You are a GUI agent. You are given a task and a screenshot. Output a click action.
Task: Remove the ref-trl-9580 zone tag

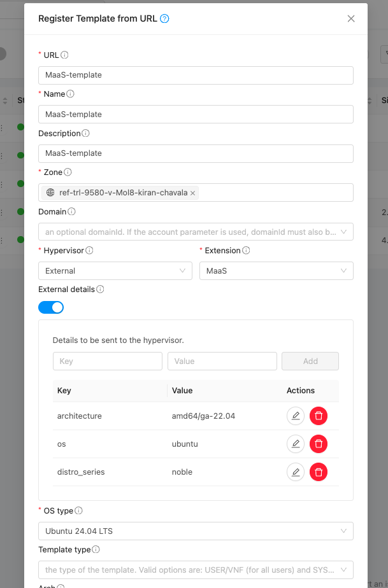click(193, 193)
